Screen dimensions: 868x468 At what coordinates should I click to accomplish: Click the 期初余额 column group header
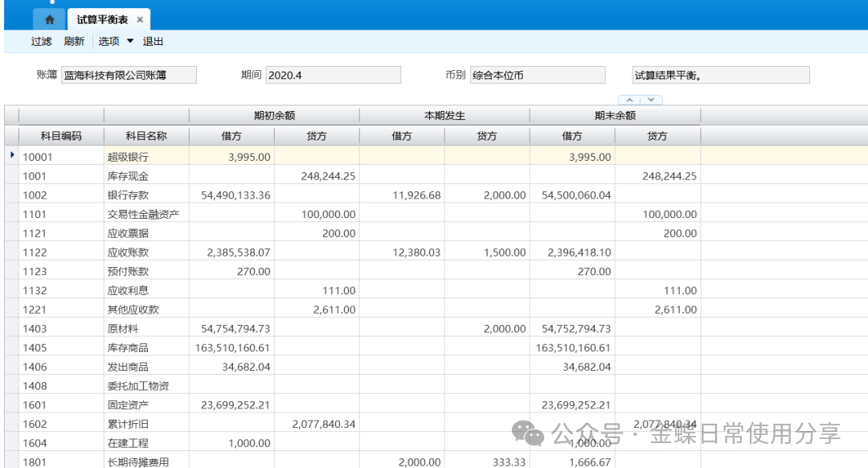[274, 116]
